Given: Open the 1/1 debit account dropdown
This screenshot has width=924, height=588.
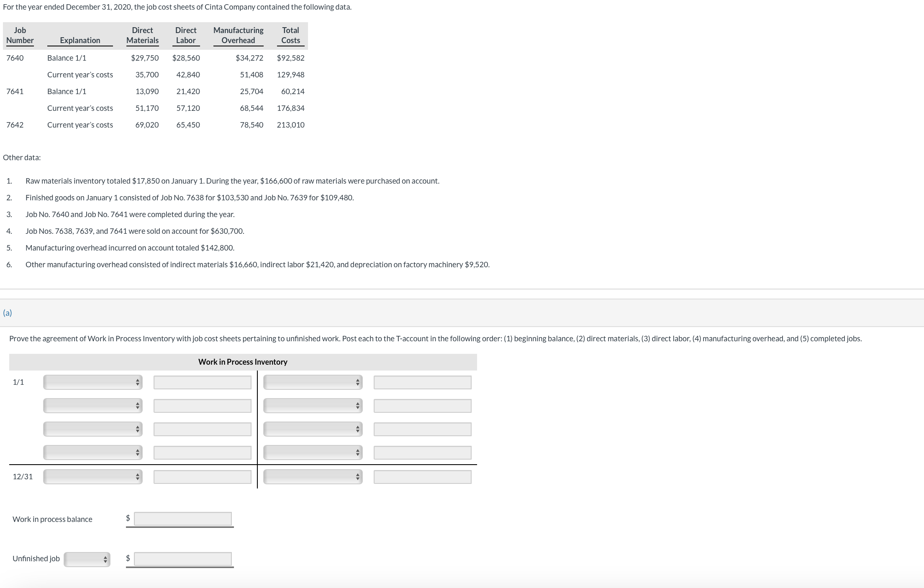Looking at the screenshot, I should click(92, 382).
